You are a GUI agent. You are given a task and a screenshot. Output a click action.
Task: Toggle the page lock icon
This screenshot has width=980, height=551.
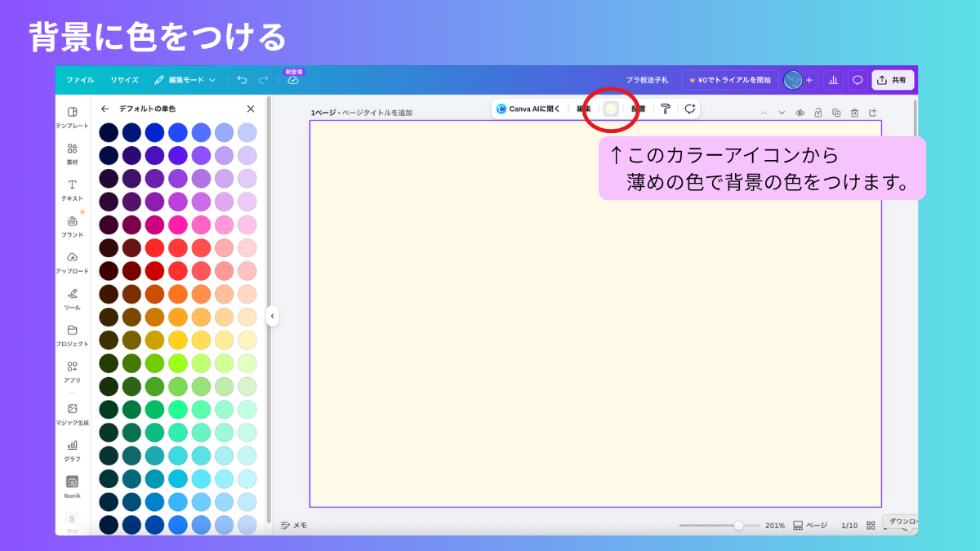click(818, 113)
